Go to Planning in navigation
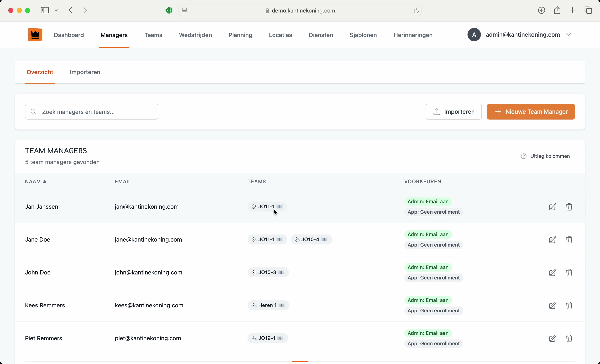 (240, 35)
